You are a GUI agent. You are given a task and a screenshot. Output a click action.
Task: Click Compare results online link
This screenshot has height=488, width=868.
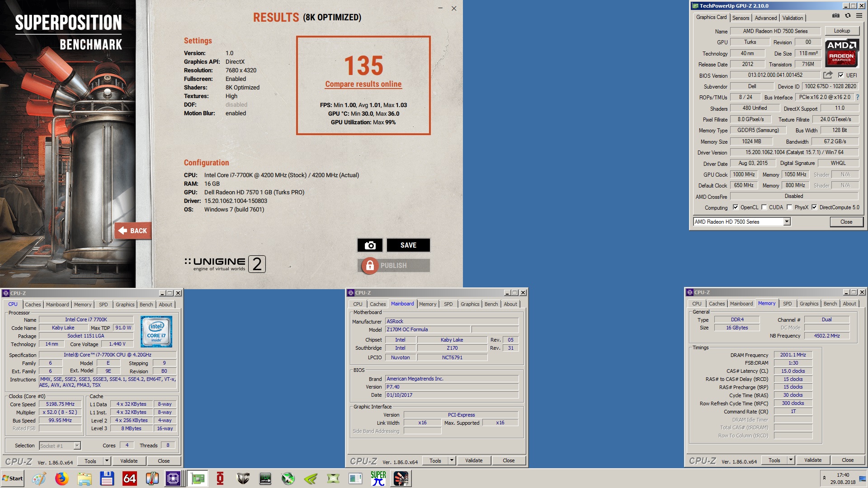coord(363,84)
